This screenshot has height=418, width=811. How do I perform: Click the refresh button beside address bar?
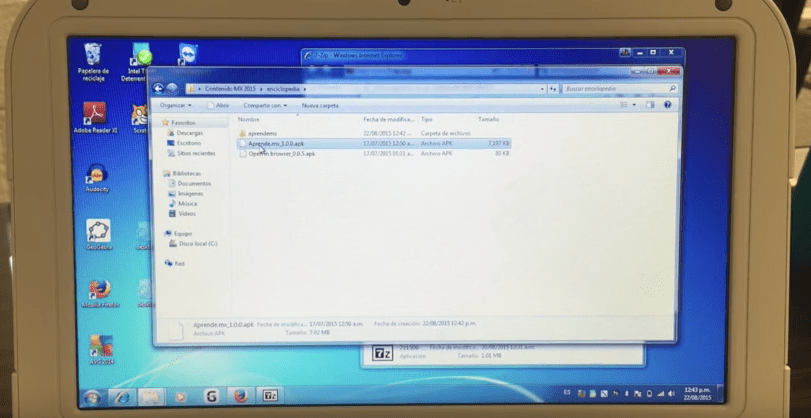click(x=553, y=89)
